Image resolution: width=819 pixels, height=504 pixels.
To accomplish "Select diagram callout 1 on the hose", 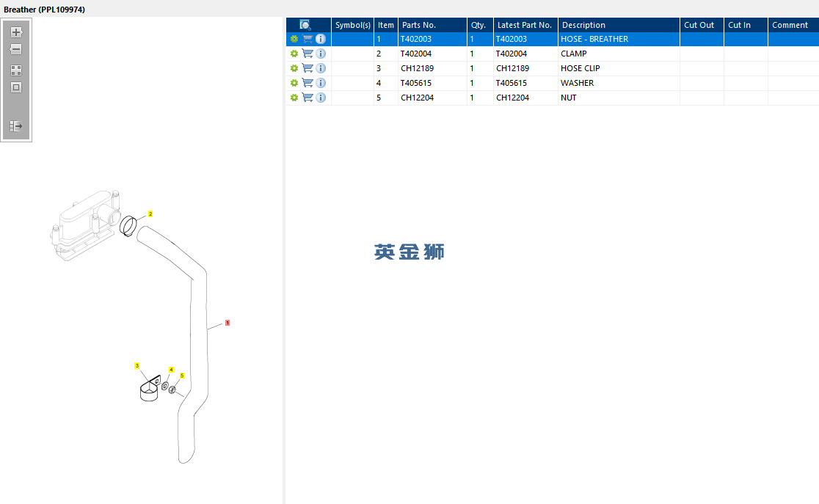I will [x=227, y=323].
